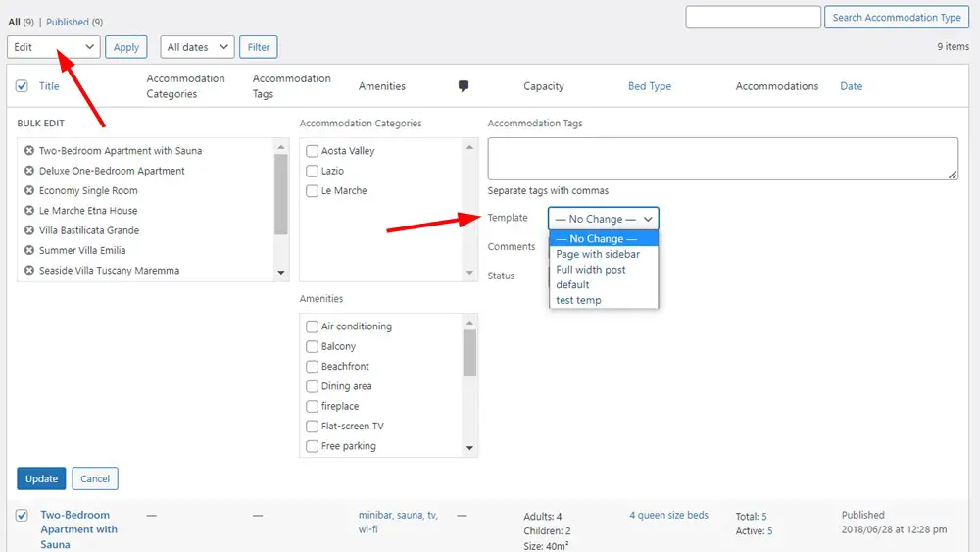
Task: Enable Beachfront amenity
Action: click(312, 367)
